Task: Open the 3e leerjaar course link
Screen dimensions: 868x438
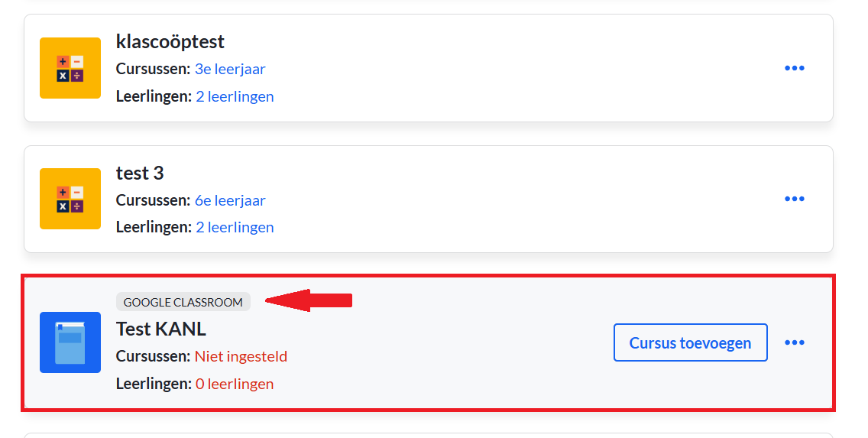Action: pyautogui.click(x=230, y=69)
